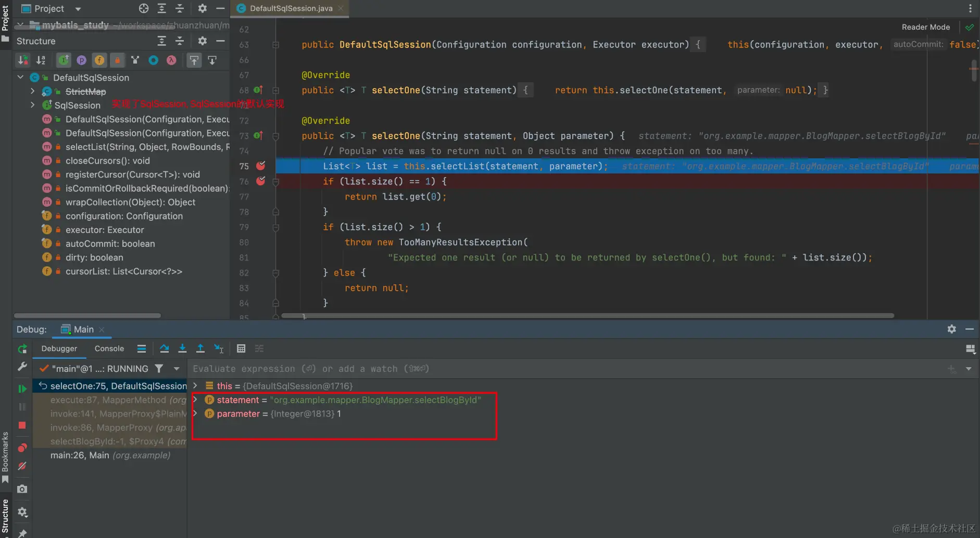Expand the SqlSession interface node
Viewport: 980px width, 538px height.
(x=32, y=105)
